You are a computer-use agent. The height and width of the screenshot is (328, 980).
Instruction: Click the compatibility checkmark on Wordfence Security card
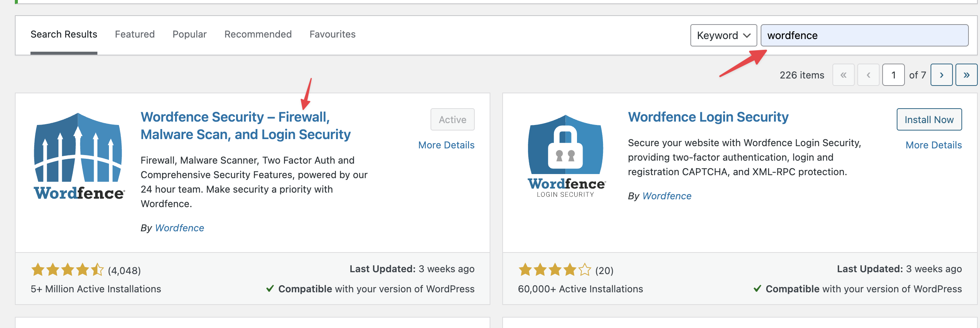coord(270,289)
